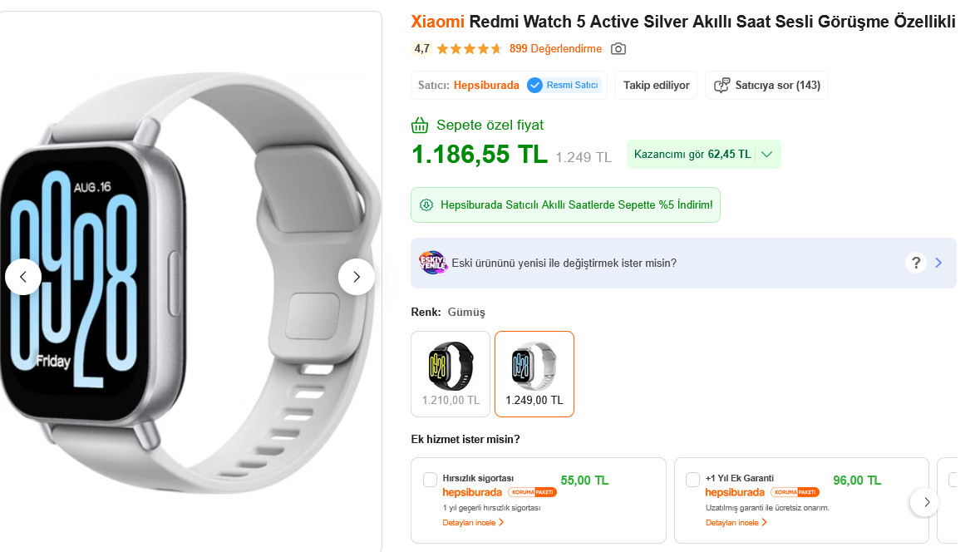Screen dimensions: 980x552
Task: Select the black watch color option
Action: click(x=451, y=373)
